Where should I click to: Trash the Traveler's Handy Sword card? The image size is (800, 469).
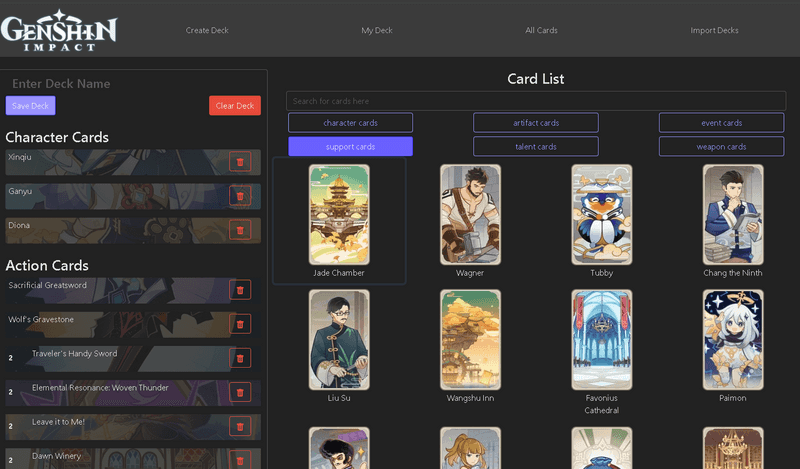click(x=240, y=358)
